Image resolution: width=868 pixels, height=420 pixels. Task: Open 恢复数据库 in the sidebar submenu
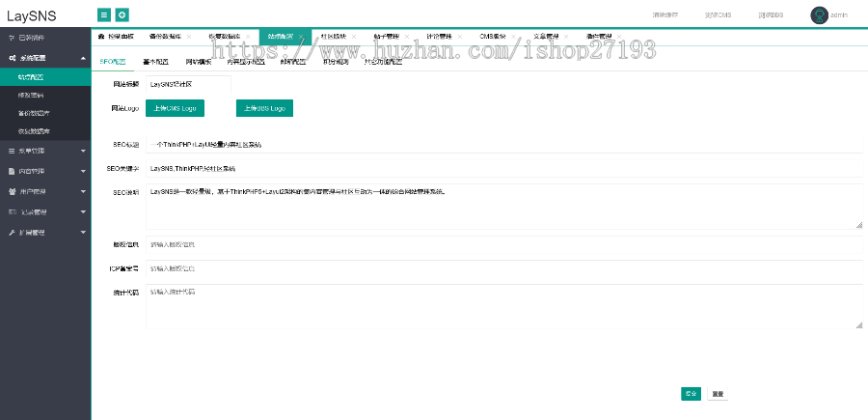click(45, 132)
